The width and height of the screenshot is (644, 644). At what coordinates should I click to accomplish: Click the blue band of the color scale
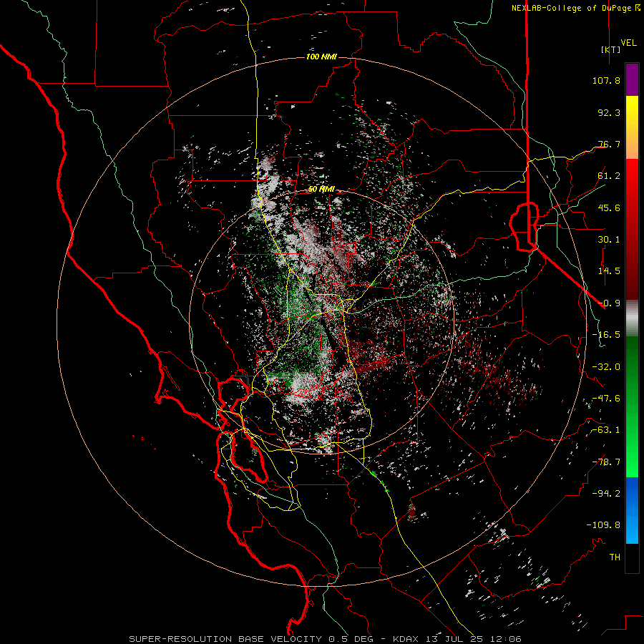pyautogui.click(x=632, y=510)
